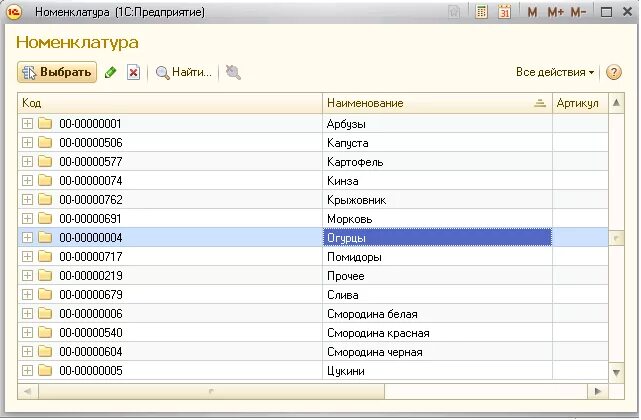
Task: Click the horizontal scrollbar left arrow
Action: point(28,391)
